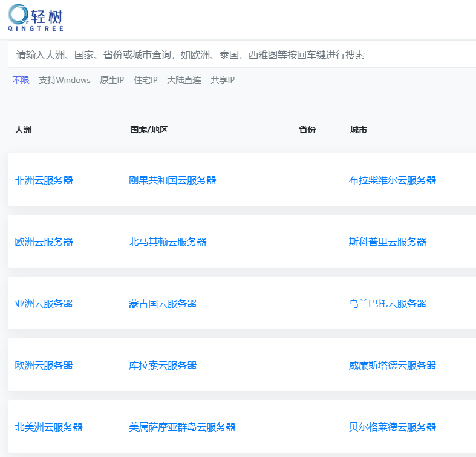The image size is (476, 457).
Task: Filter by 大陆直连
Action: (x=184, y=80)
